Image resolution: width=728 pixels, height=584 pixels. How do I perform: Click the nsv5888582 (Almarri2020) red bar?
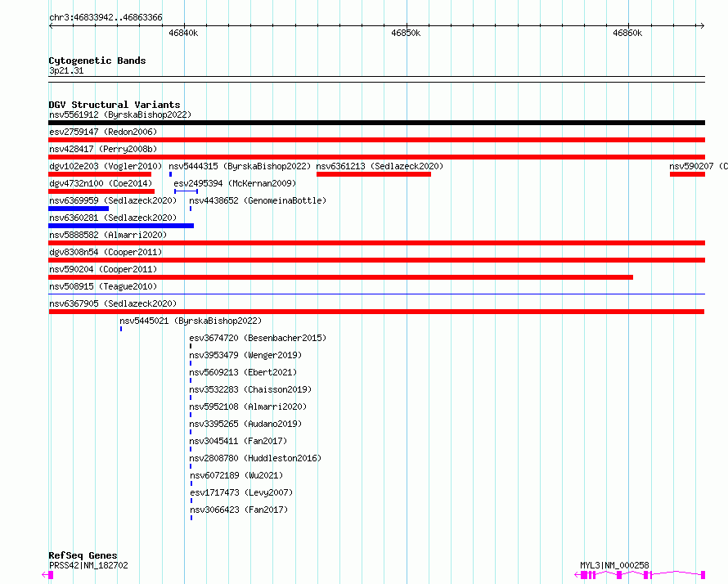click(376, 243)
